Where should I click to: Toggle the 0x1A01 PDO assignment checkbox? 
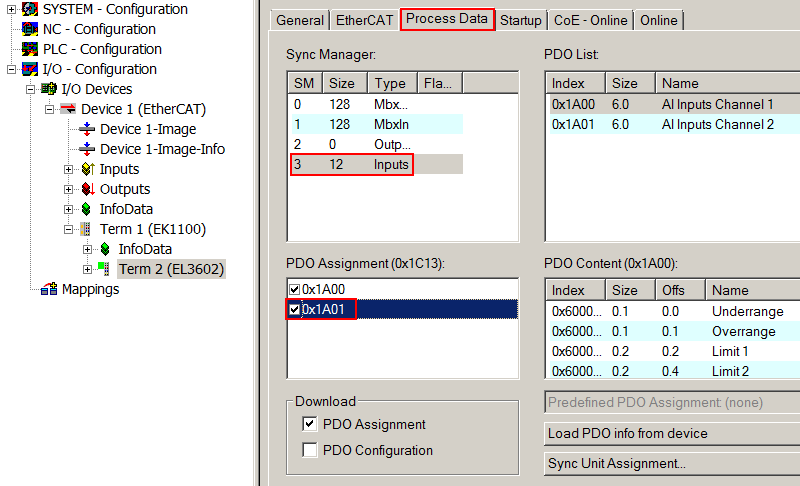pos(294,310)
